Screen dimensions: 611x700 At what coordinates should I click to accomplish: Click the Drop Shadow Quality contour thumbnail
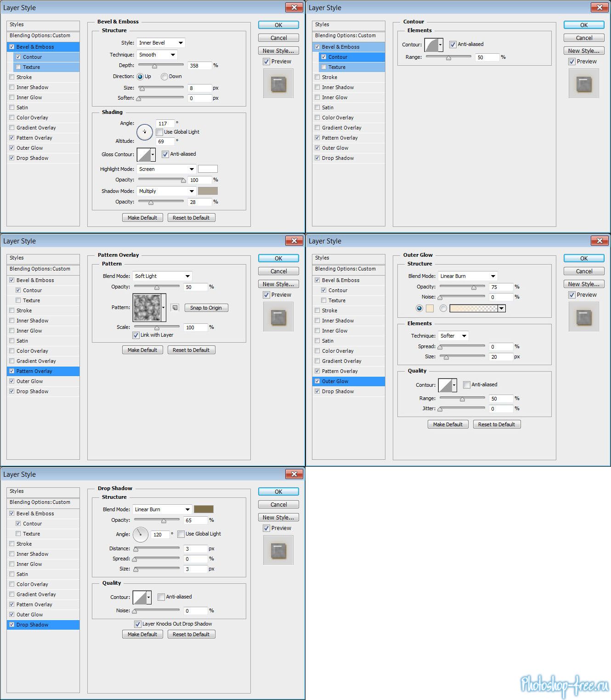point(140,598)
